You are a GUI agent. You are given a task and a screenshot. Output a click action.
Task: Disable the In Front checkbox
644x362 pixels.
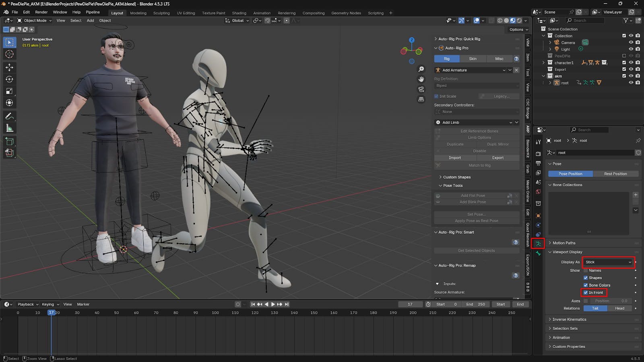coord(586,293)
